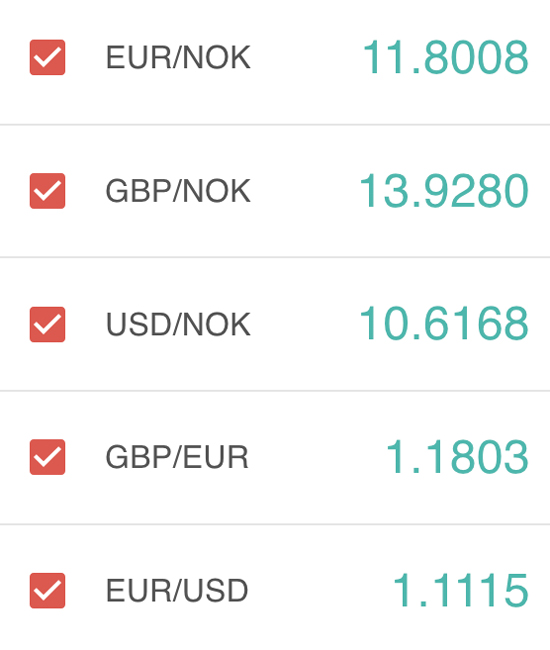Viewport: 550px width, 650px height.
Task: Click the EUR/NOK pair label
Action: (x=178, y=57)
